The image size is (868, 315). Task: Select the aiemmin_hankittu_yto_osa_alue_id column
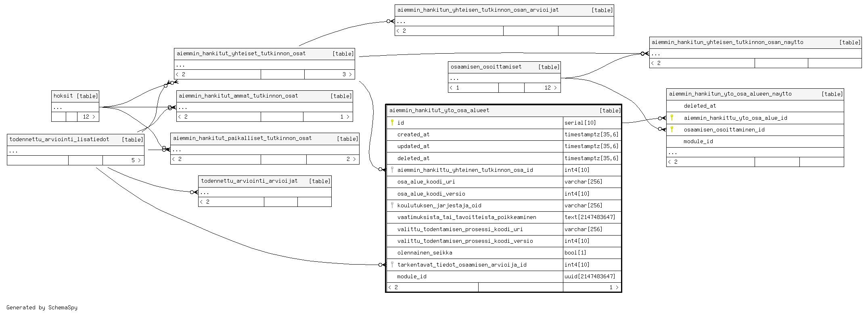coord(735,118)
